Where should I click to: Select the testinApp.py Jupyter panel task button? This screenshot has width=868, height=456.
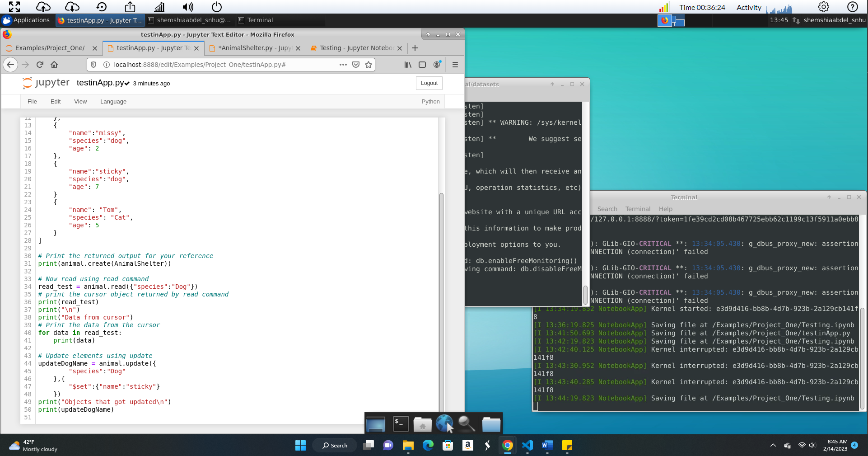click(x=100, y=20)
